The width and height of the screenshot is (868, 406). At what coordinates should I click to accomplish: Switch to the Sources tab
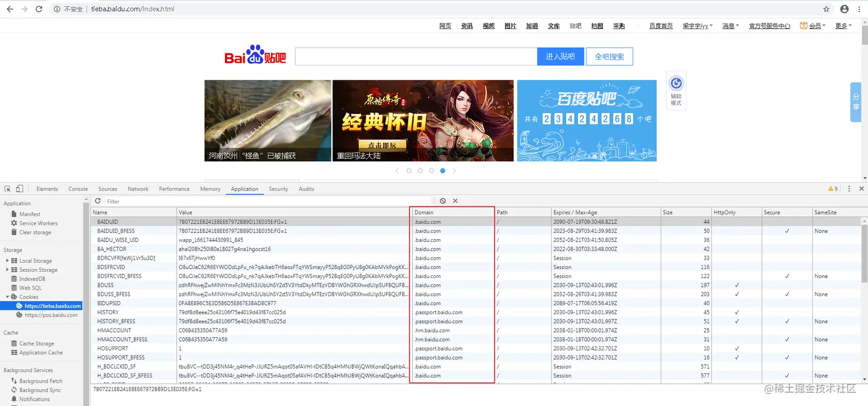(108, 189)
